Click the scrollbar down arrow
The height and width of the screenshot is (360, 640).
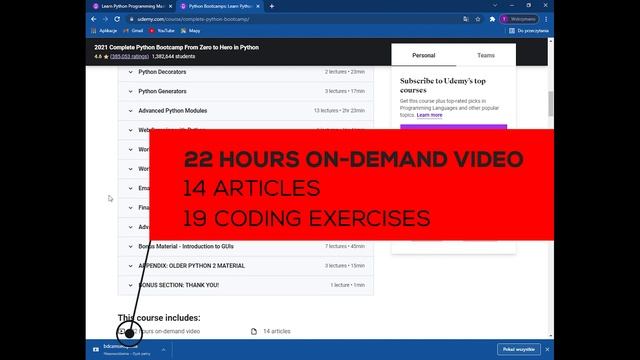(551, 336)
